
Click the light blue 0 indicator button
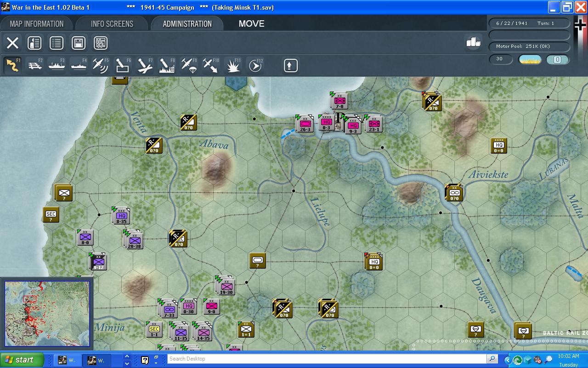(557, 59)
